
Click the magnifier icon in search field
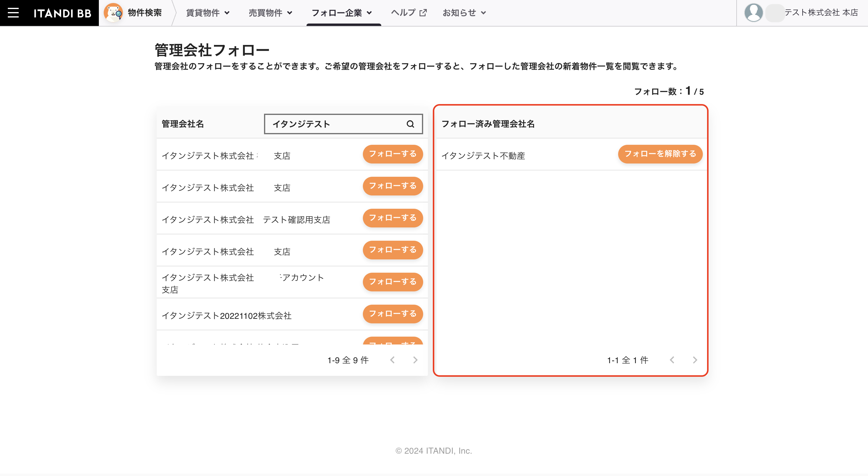(x=410, y=124)
